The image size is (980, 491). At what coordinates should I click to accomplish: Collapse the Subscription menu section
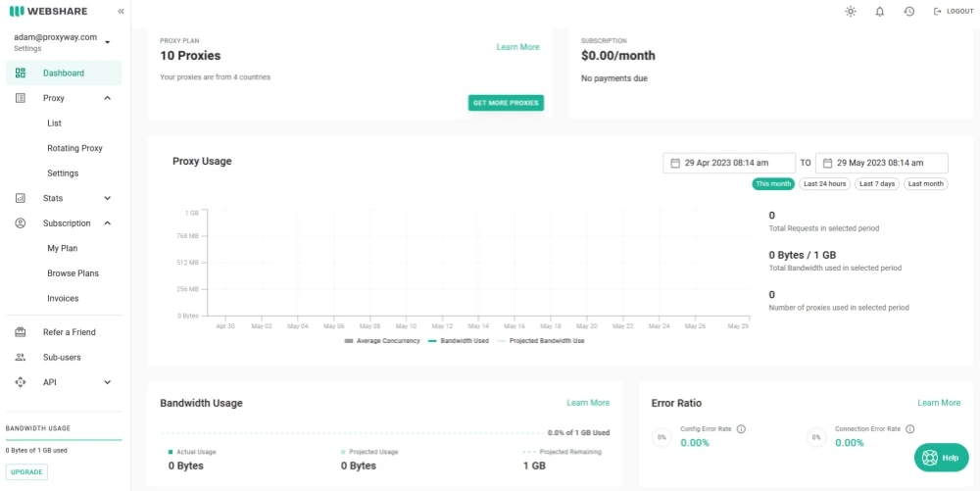(x=108, y=223)
